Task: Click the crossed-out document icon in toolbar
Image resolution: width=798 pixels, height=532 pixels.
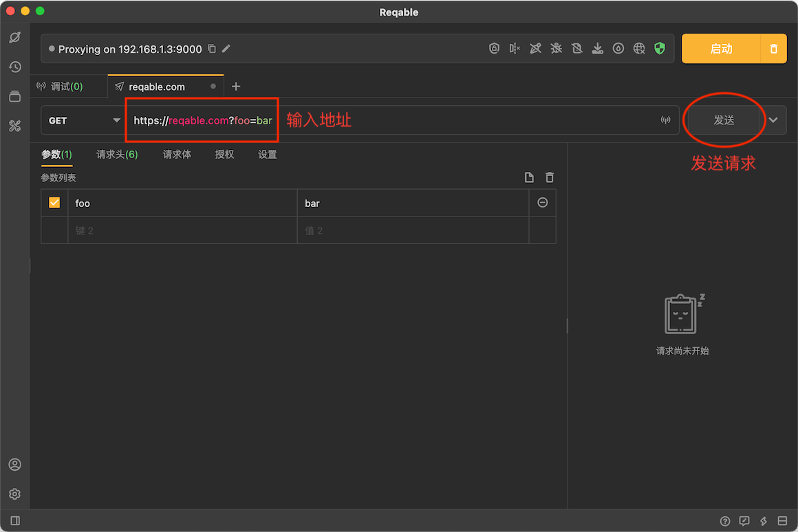Action: pyautogui.click(x=576, y=48)
